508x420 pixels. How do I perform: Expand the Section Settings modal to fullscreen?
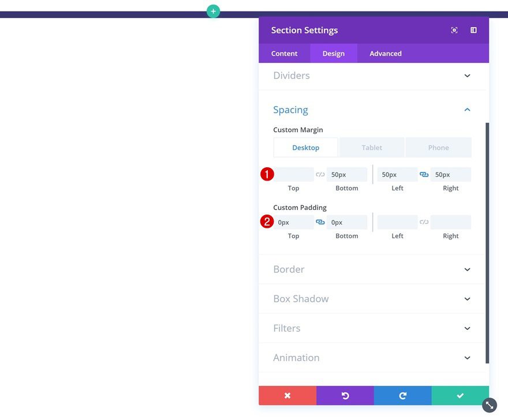pyautogui.click(x=454, y=30)
